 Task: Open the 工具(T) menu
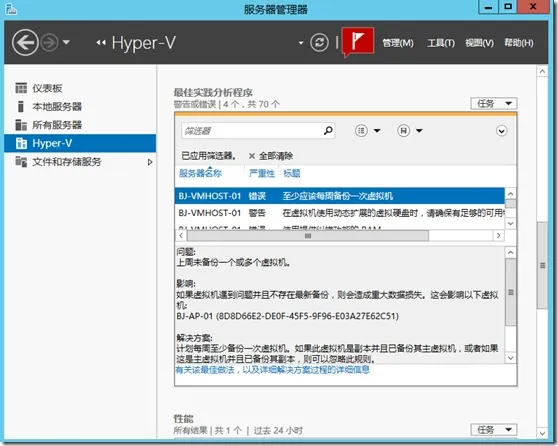tap(441, 43)
